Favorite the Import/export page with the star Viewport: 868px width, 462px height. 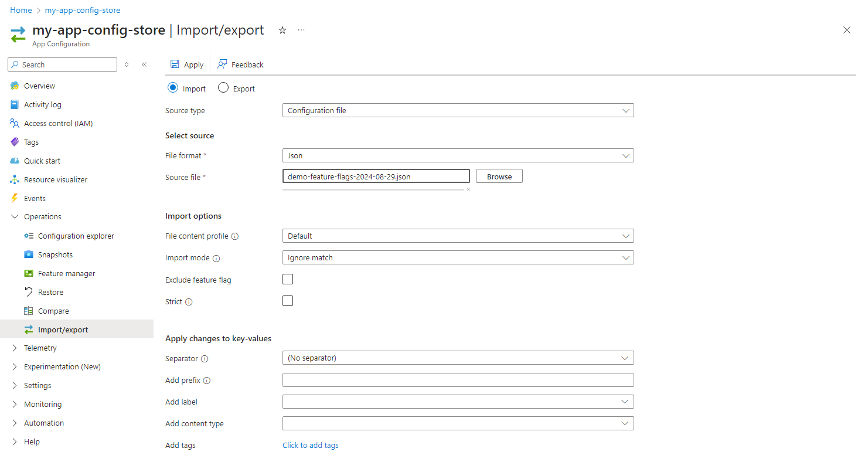[282, 30]
